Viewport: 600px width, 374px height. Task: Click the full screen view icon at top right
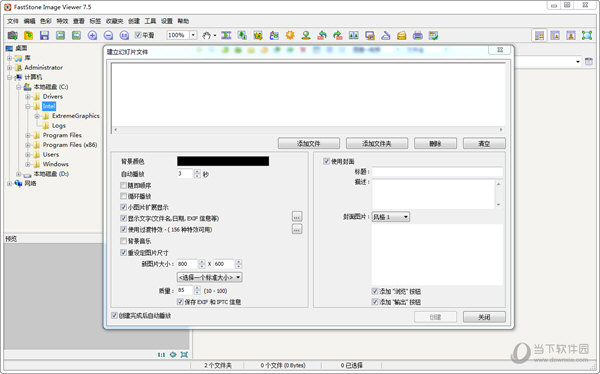(587, 36)
